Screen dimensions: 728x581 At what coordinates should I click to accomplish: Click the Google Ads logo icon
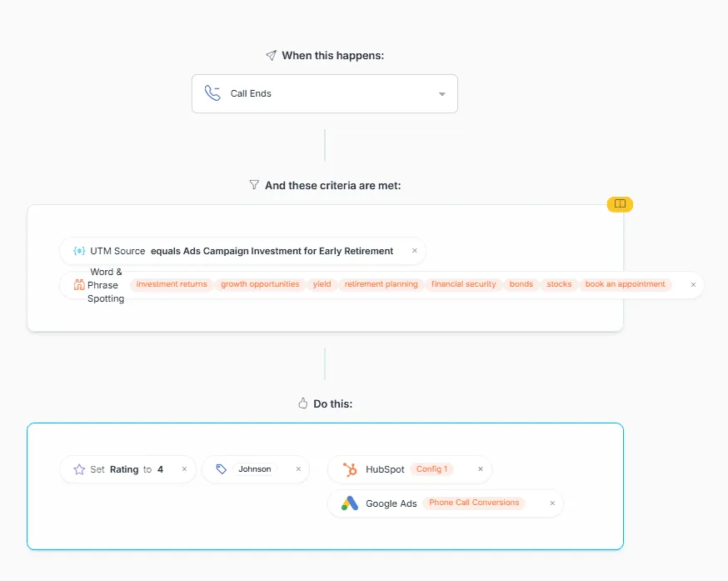coord(350,503)
